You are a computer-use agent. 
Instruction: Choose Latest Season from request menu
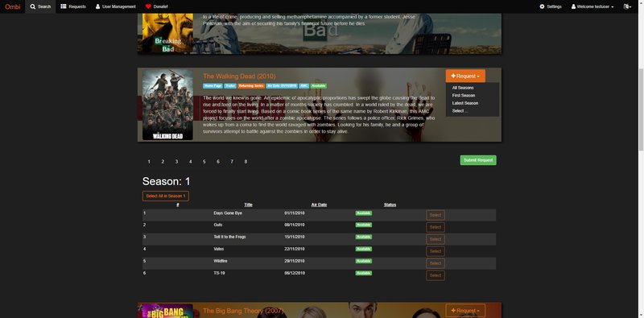pos(465,103)
